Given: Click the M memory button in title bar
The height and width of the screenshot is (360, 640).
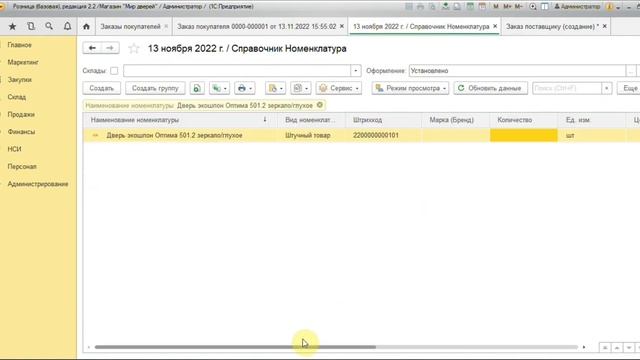Looking at the screenshot, I should coord(496,7).
